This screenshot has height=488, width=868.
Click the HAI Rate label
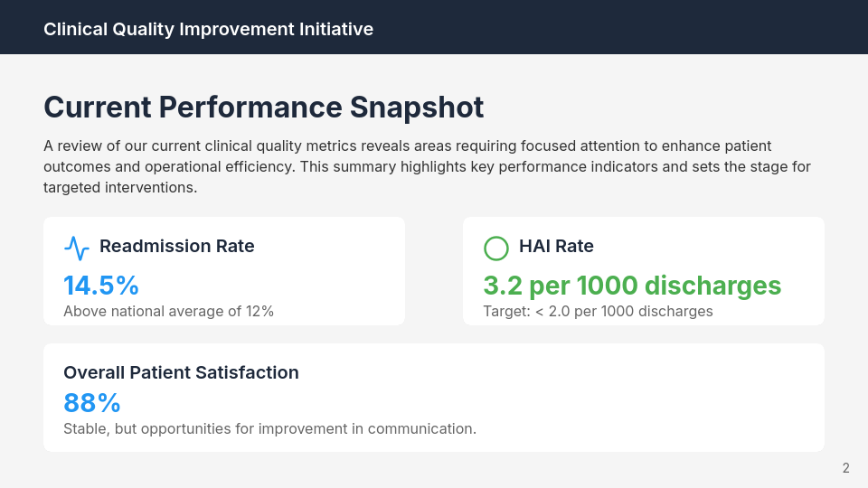click(556, 246)
